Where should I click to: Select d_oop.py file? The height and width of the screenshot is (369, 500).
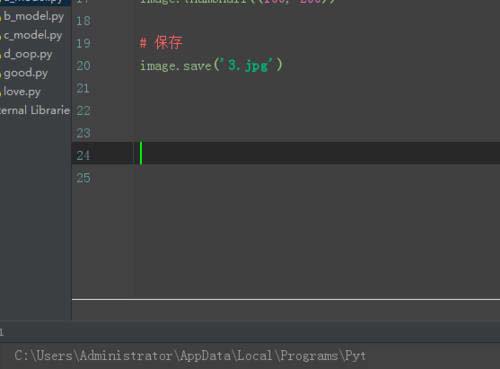coord(28,54)
